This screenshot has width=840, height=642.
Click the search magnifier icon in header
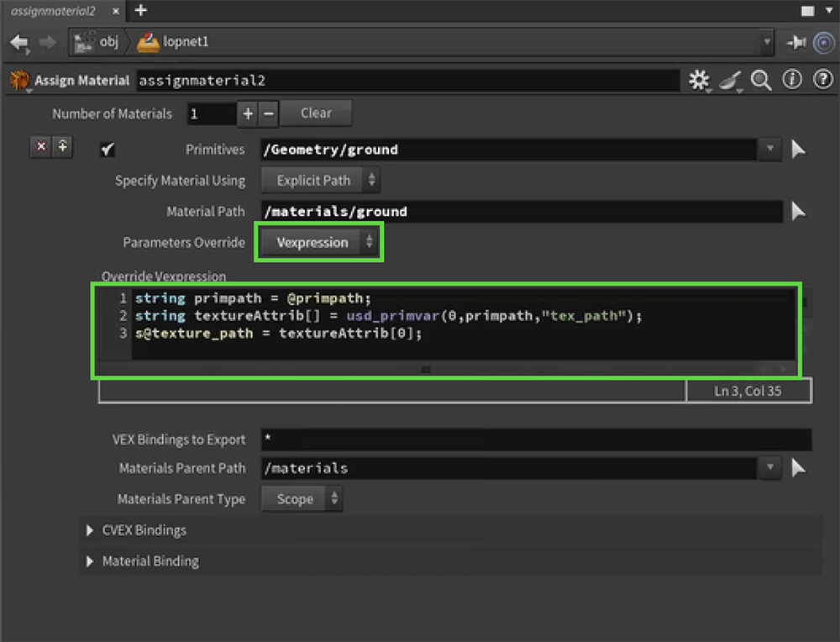point(761,81)
